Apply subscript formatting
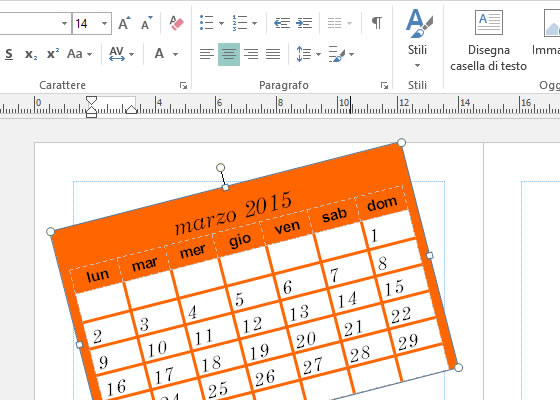 (31, 54)
